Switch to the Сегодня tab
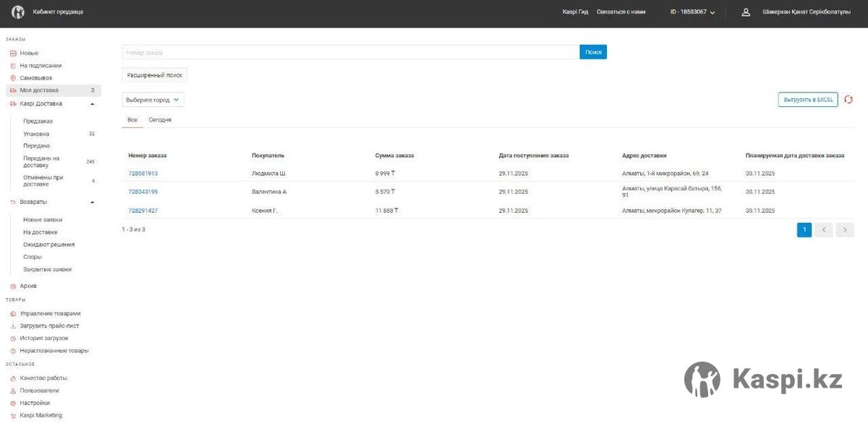Screen dimensions: 868x426 pyautogui.click(x=160, y=120)
